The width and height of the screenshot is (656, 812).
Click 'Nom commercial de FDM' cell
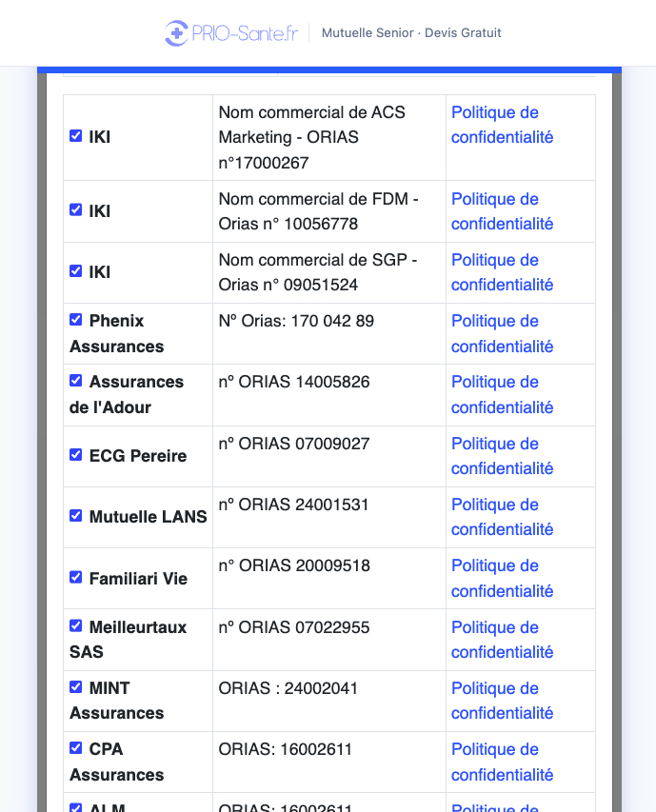(329, 211)
